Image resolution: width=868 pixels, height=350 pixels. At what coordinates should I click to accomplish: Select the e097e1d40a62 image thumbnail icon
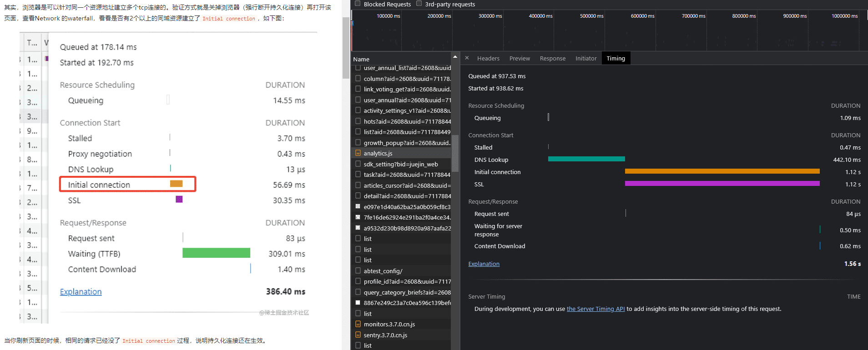pyautogui.click(x=358, y=207)
